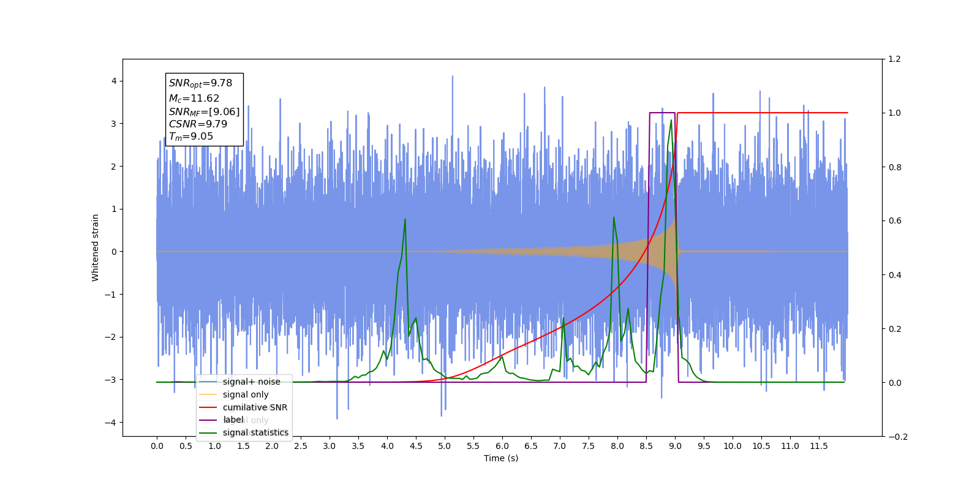The width and height of the screenshot is (980, 490).
Task: Click the −0.2 tick on right axis
Action: point(897,437)
